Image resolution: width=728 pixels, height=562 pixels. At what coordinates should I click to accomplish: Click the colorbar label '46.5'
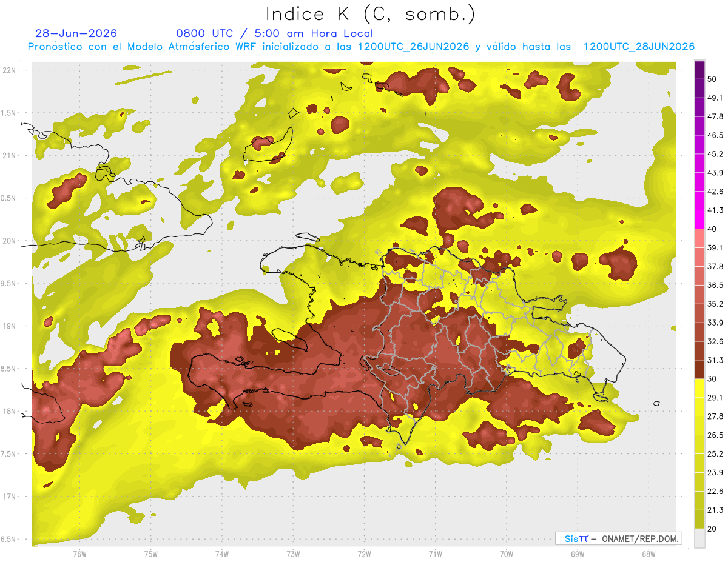(x=715, y=135)
